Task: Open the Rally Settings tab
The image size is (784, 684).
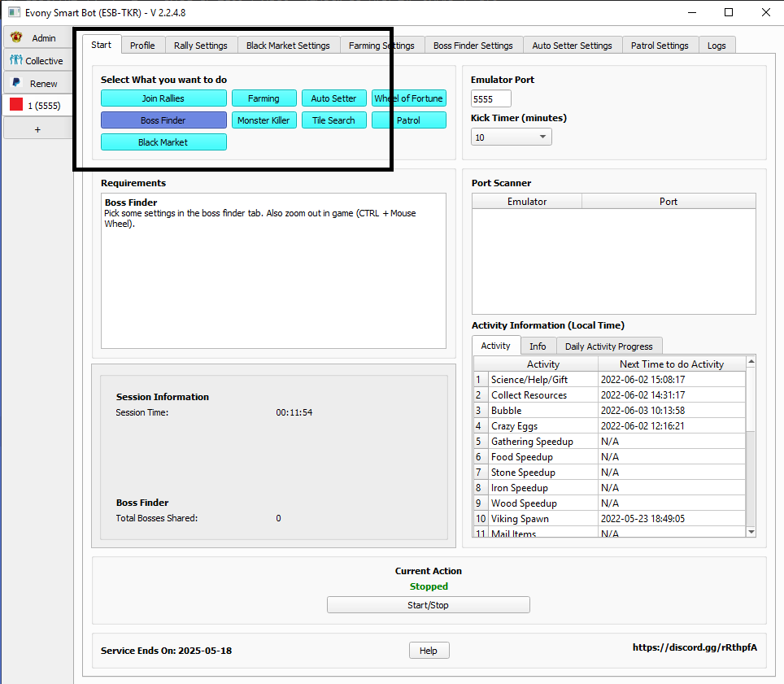Action: click(x=201, y=46)
